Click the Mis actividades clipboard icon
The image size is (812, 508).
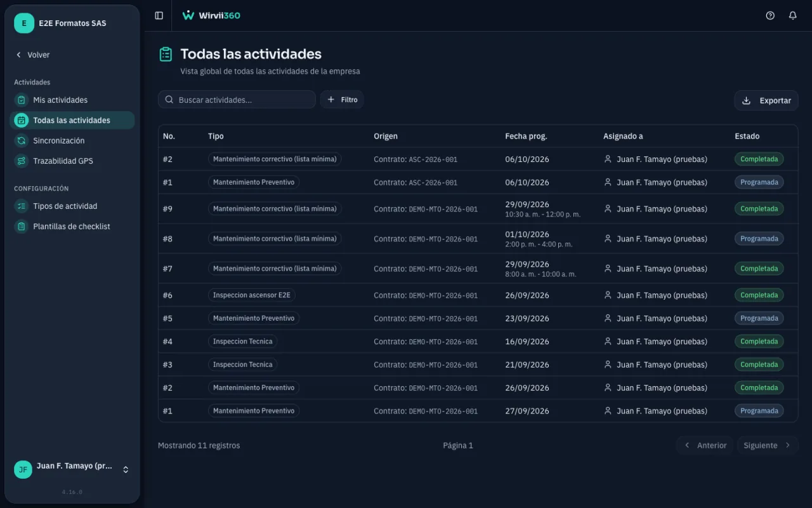click(x=22, y=100)
